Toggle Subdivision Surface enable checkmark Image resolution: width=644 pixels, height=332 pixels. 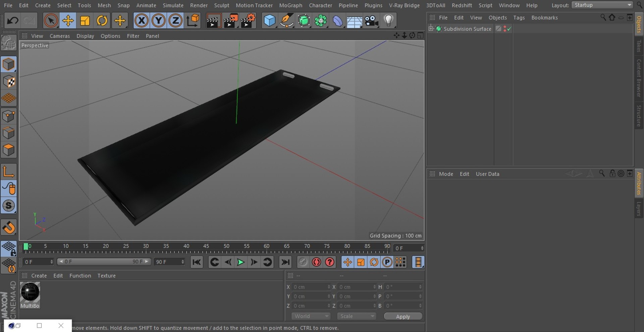[509, 29]
